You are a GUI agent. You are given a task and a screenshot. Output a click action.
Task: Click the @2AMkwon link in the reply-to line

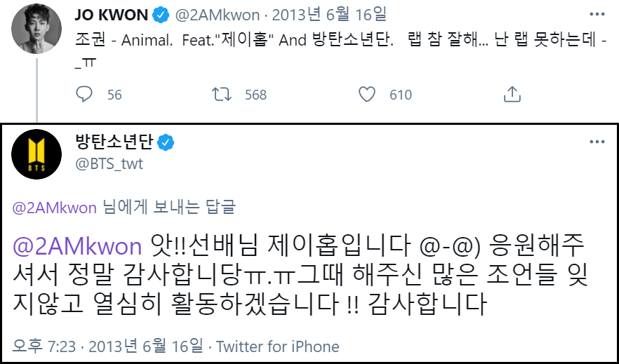(55, 208)
